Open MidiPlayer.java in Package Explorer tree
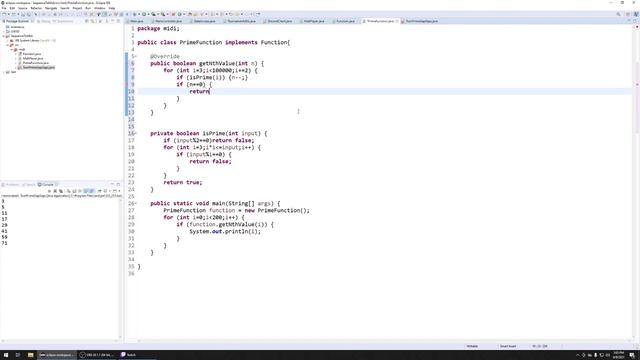This screenshot has width=640, height=360. pyautogui.click(x=33, y=58)
